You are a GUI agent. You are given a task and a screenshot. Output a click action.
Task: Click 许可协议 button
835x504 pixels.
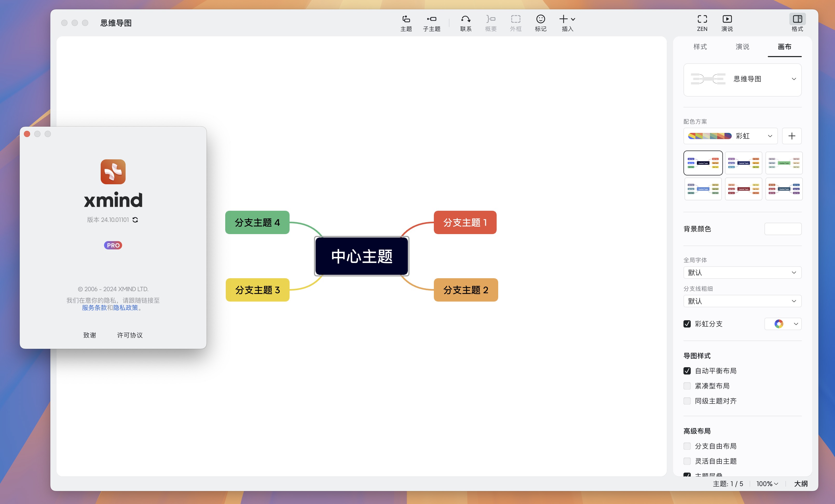pyautogui.click(x=130, y=335)
